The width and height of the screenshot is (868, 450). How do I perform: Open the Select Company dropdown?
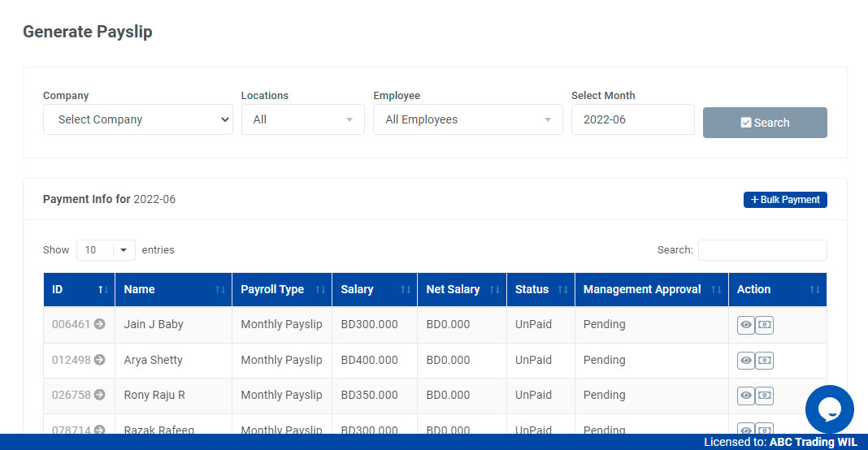pos(138,119)
